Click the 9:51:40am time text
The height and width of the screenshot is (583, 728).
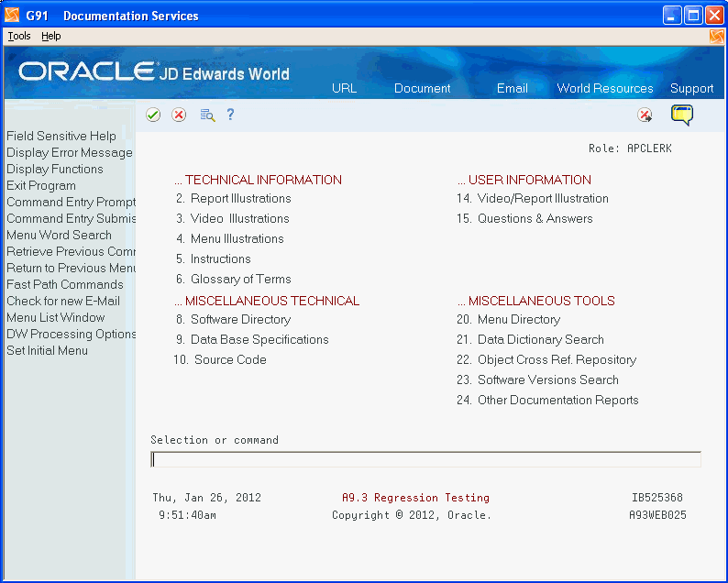click(x=187, y=515)
